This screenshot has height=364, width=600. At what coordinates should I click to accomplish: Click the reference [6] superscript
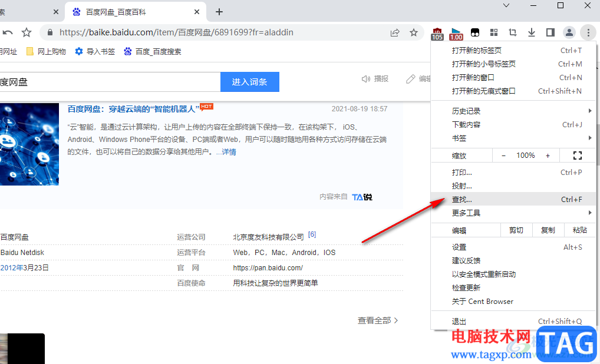[312, 234]
